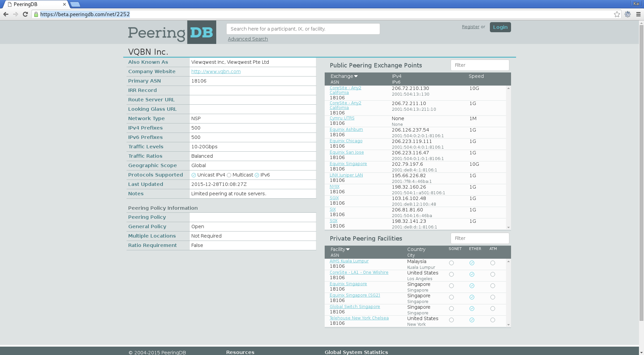This screenshot has height=355, width=644.
Task: Open Equinix Singapore (SG2) facility link
Action: point(355,295)
